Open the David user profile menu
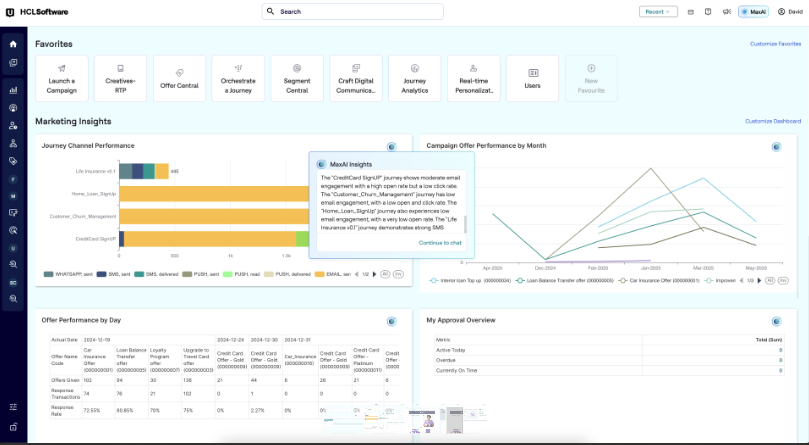This screenshot has height=445, width=809. 788,12
